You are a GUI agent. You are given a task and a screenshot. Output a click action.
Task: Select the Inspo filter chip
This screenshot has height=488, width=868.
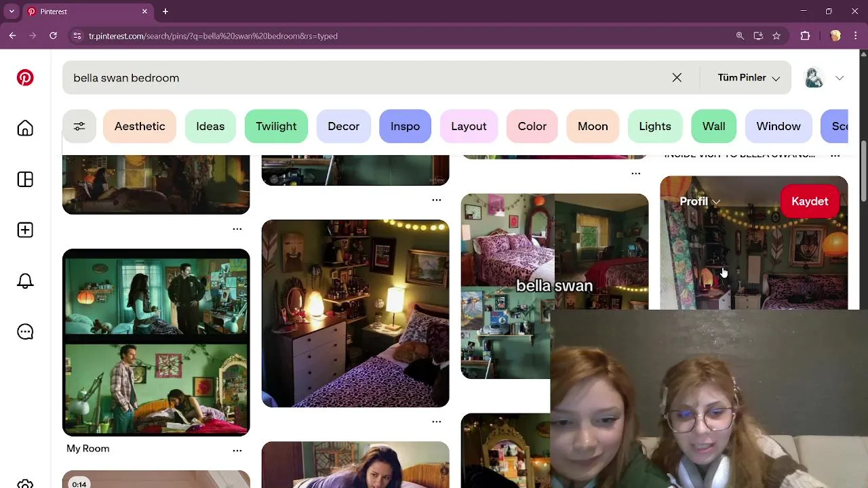[405, 126]
